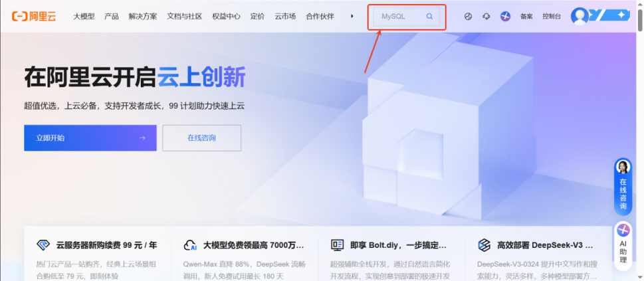Click text DeepSeek-V3-0324 提升中文写作
Viewport: 644px width, 281px height.
pyautogui.click(x=532, y=264)
